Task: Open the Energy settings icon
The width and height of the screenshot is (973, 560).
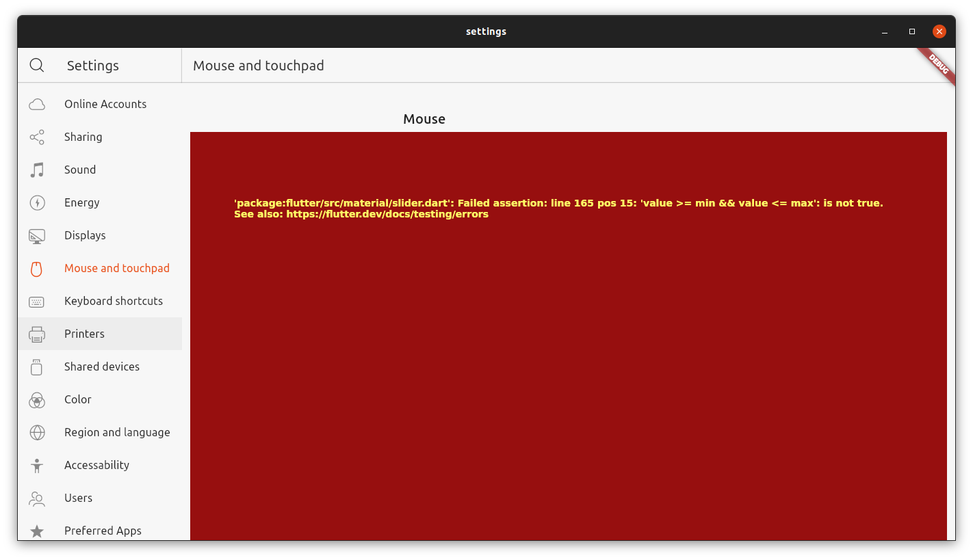Action: tap(36, 202)
